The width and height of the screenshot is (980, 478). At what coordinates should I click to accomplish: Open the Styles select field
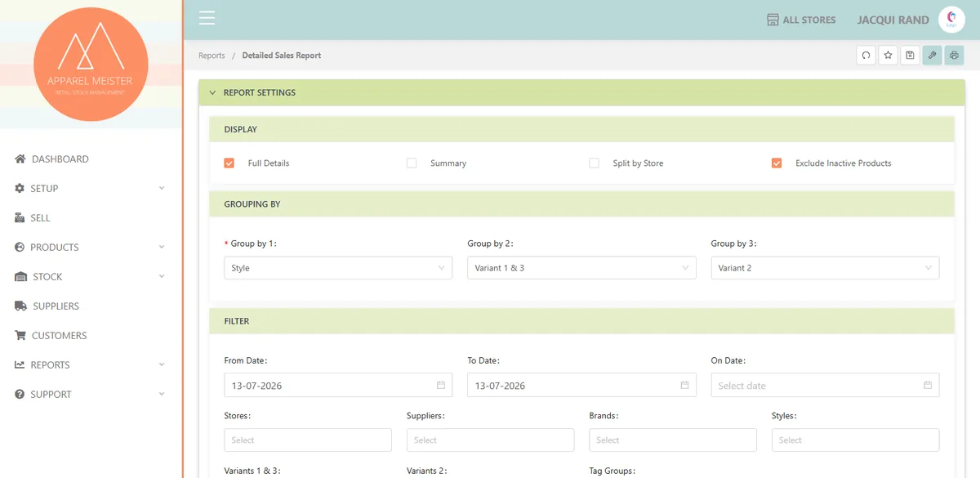tap(855, 440)
